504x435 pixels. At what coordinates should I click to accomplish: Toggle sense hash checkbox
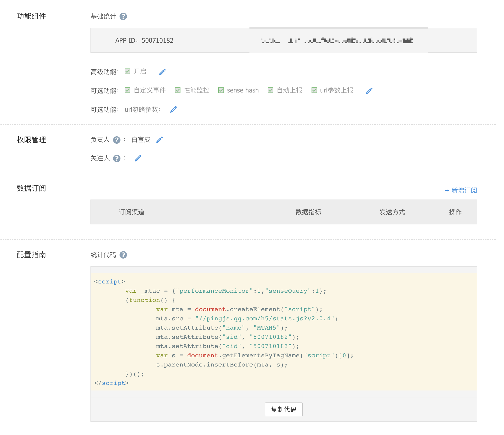(221, 90)
